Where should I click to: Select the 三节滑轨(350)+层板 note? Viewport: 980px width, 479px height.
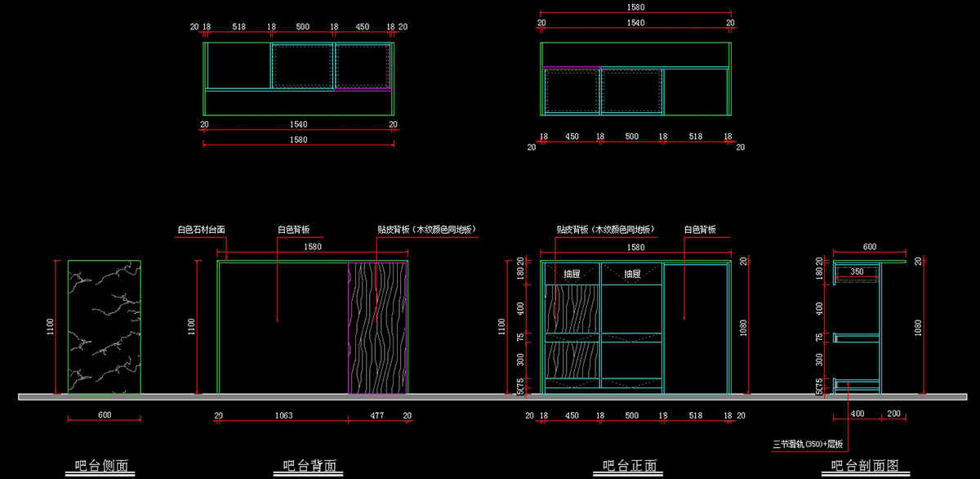click(x=807, y=445)
